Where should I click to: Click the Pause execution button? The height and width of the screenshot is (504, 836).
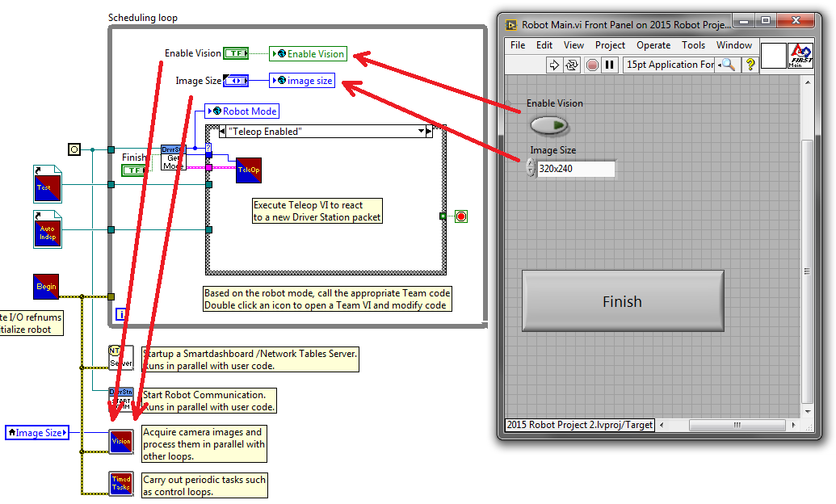[x=610, y=65]
